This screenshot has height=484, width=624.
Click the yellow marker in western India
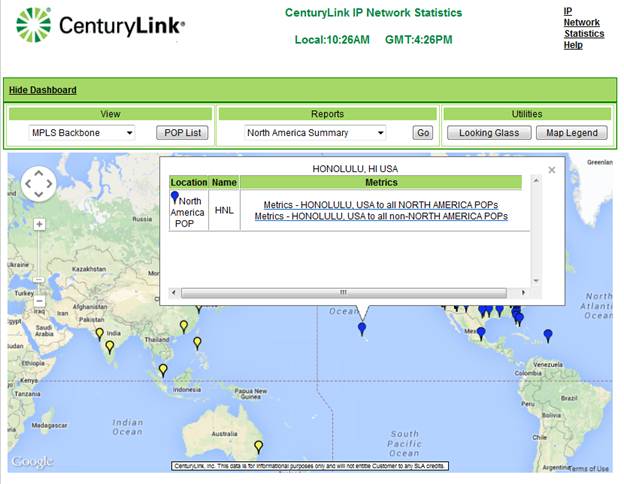(x=99, y=334)
